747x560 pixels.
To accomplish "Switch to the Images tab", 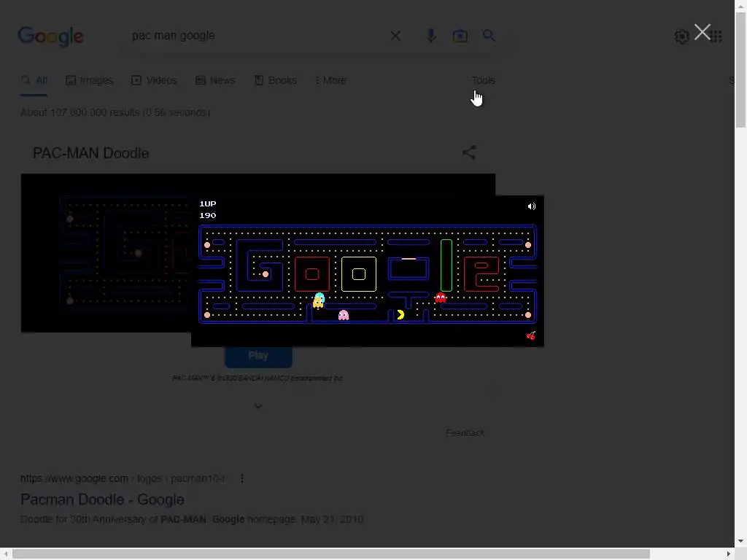I will (x=90, y=80).
